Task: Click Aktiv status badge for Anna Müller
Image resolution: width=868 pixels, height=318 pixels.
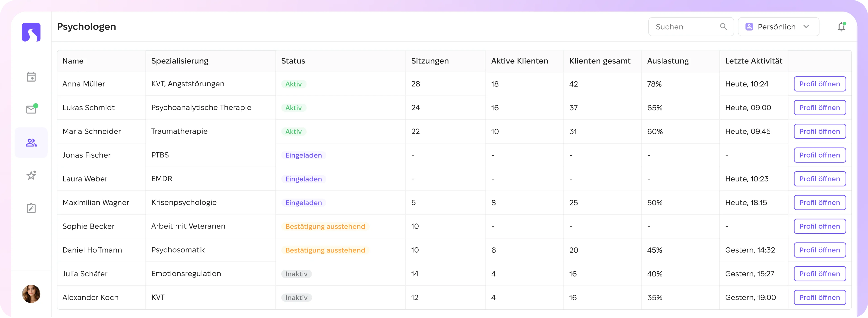Action: (293, 84)
